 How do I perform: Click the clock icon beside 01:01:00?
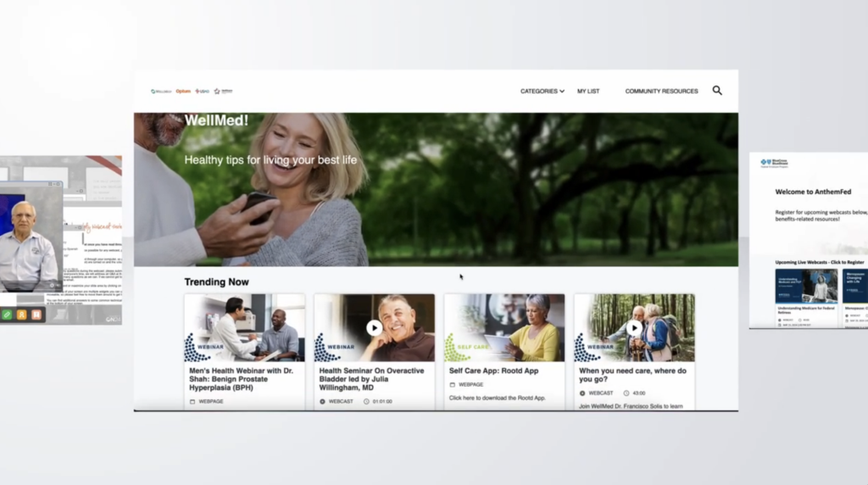click(366, 401)
